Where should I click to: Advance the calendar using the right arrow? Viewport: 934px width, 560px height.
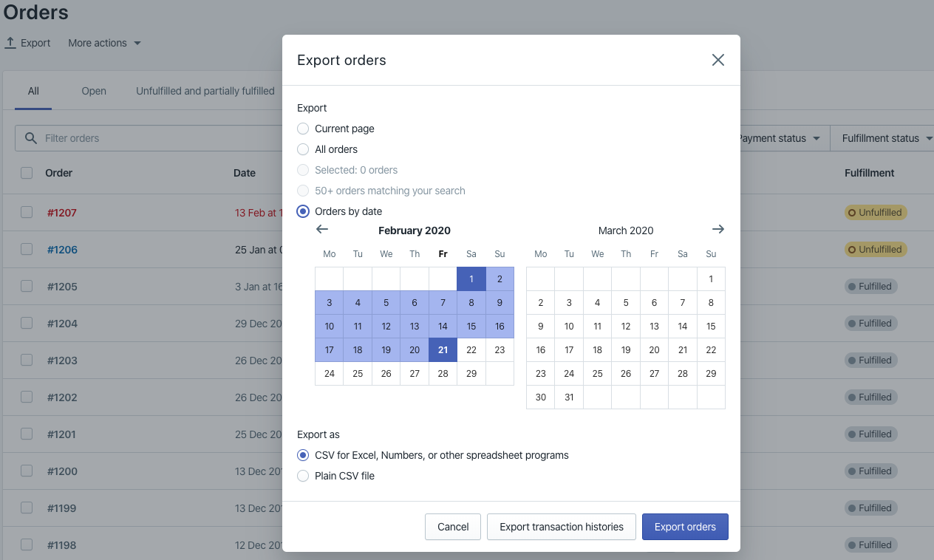717,229
